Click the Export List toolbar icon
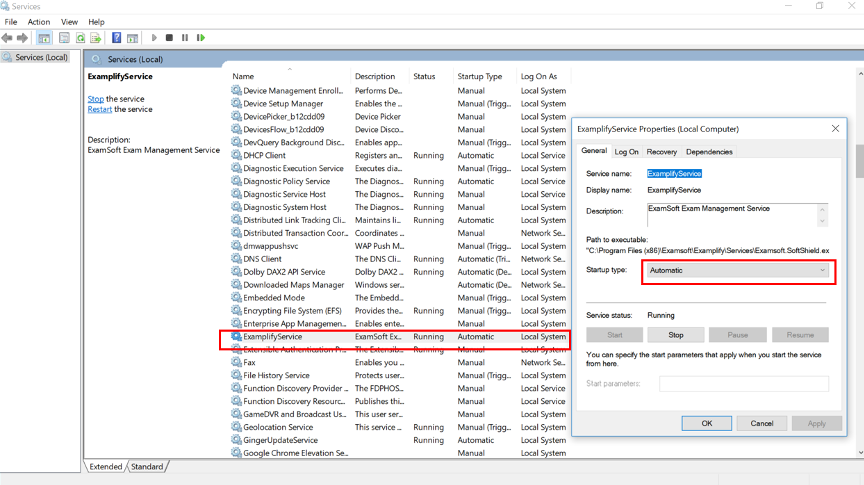 pyautogui.click(x=96, y=37)
